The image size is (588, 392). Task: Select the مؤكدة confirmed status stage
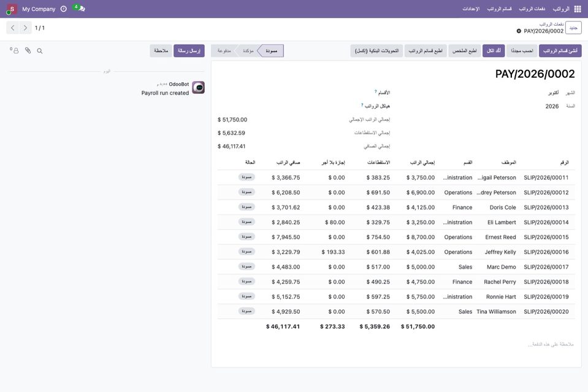(248, 51)
